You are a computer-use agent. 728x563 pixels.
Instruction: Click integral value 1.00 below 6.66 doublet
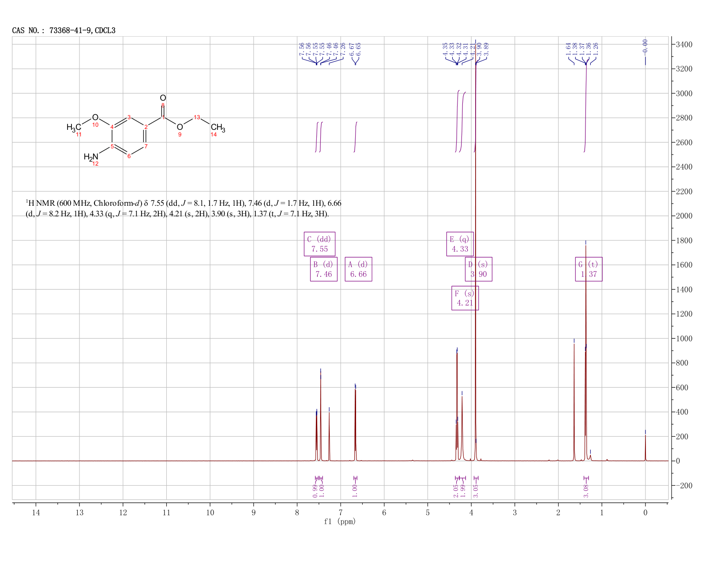pyautogui.click(x=355, y=490)
